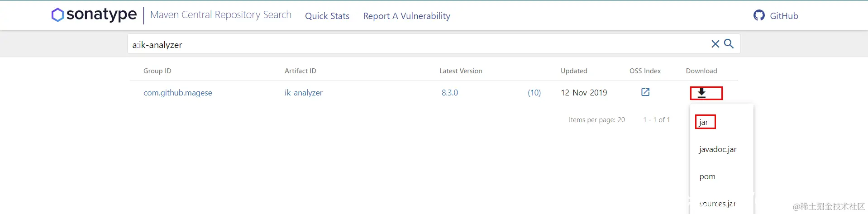Click the Sonatype hexagon logo
This screenshot has width=868, height=214.
pyautogui.click(x=57, y=15)
